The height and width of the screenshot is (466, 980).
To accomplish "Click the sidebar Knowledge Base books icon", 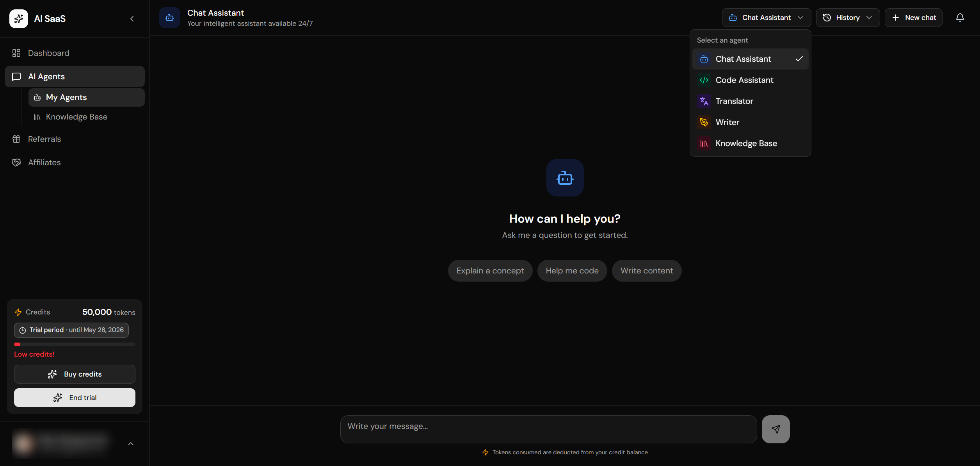I will tap(37, 117).
